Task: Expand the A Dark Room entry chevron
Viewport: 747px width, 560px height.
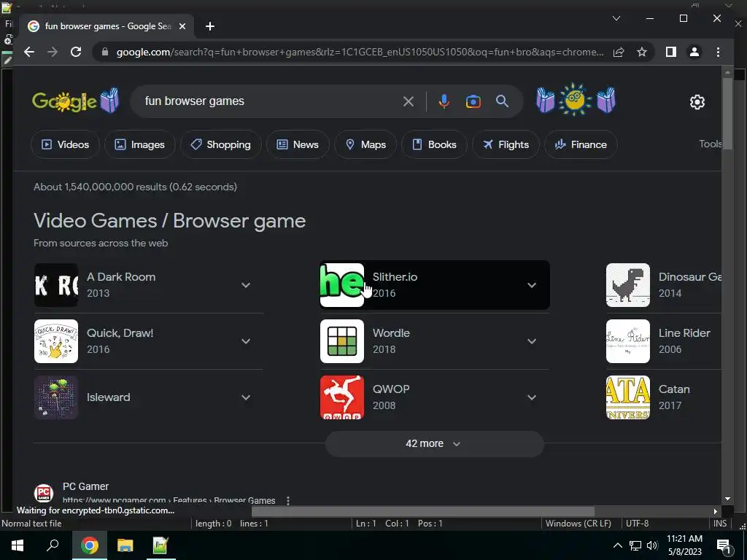Action: (x=246, y=285)
